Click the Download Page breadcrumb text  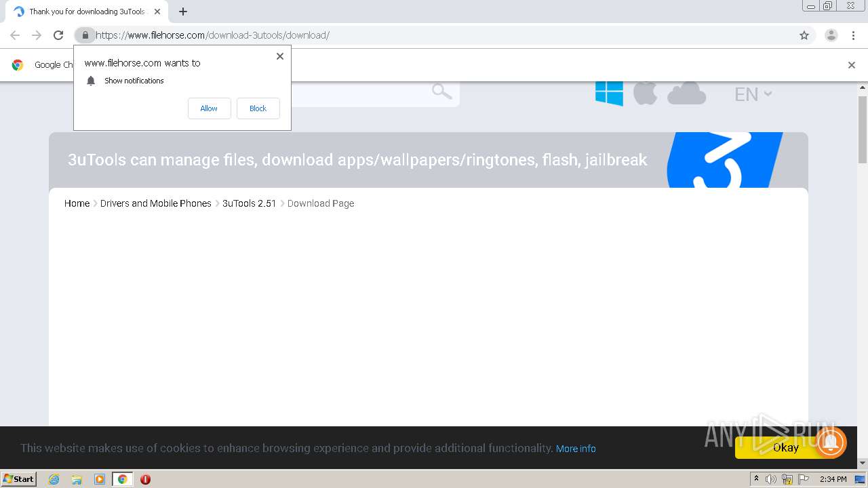pos(321,203)
